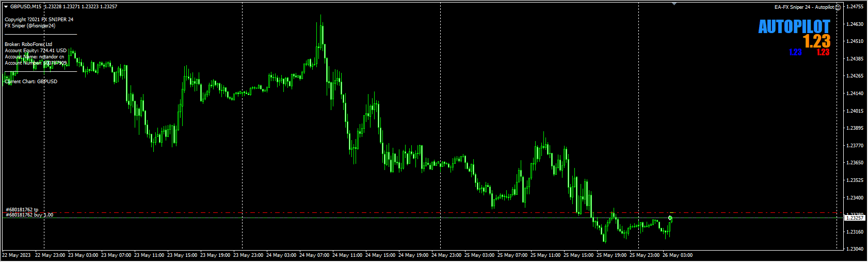868x262 pixels.
Task: Click the Account Name line
Action: pyautogui.click(x=35, y=57)
